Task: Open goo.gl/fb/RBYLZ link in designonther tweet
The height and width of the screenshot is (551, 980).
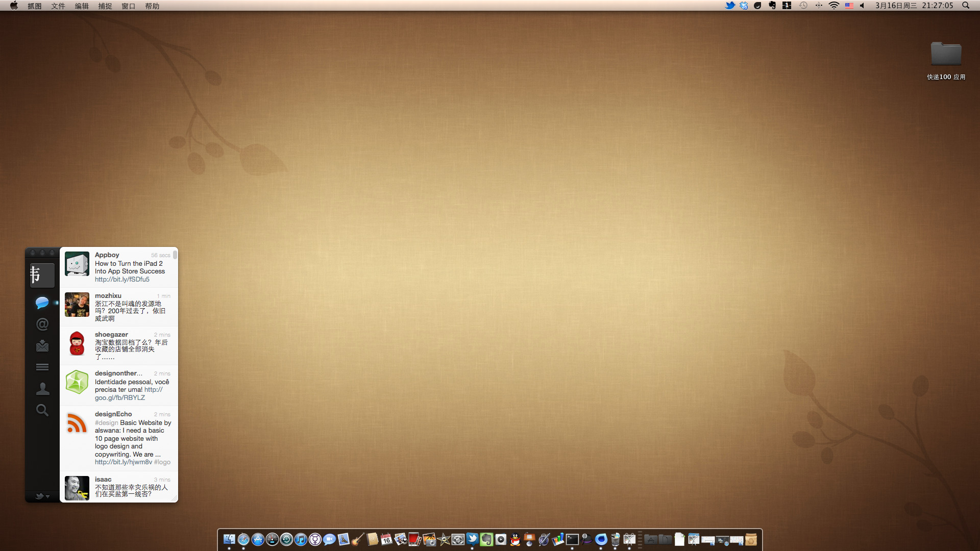Action: [x=120, y=398]
